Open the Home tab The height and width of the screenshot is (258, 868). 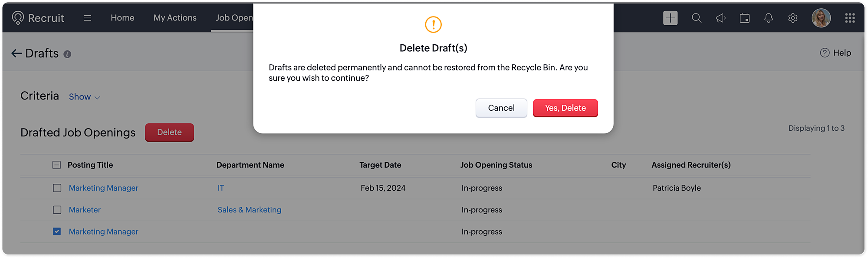[x=122, y=18]
